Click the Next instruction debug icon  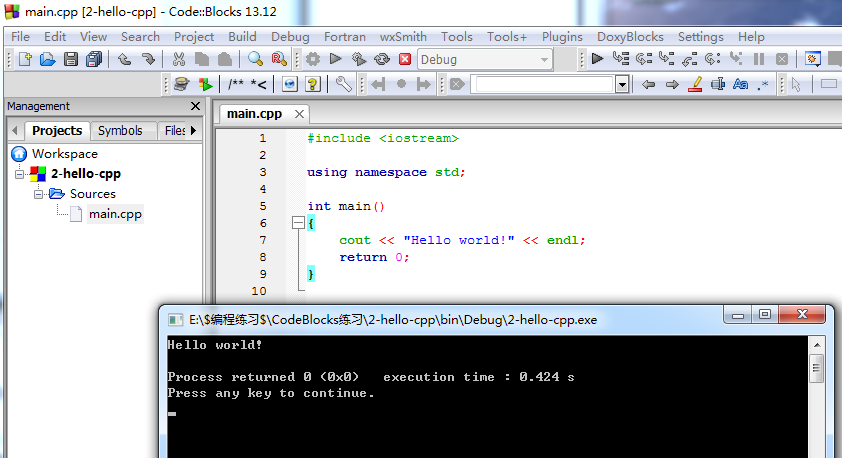coord(713,59)
